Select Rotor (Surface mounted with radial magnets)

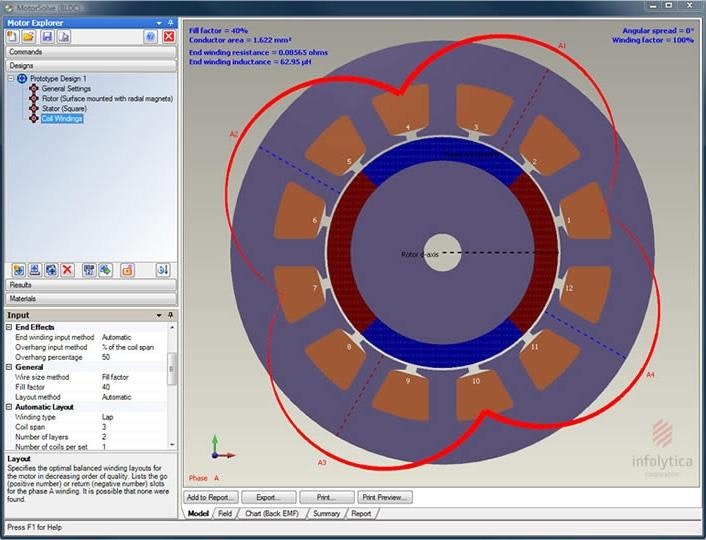(x=107, y=98)
